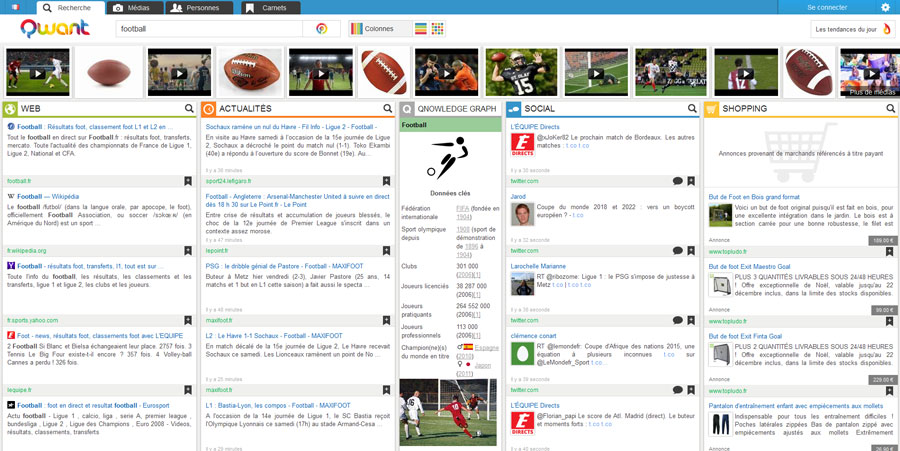Switch to the horizontal stripes list layout
The width and height of the screenshot is (900, 451).
click(x=421, y=29)
